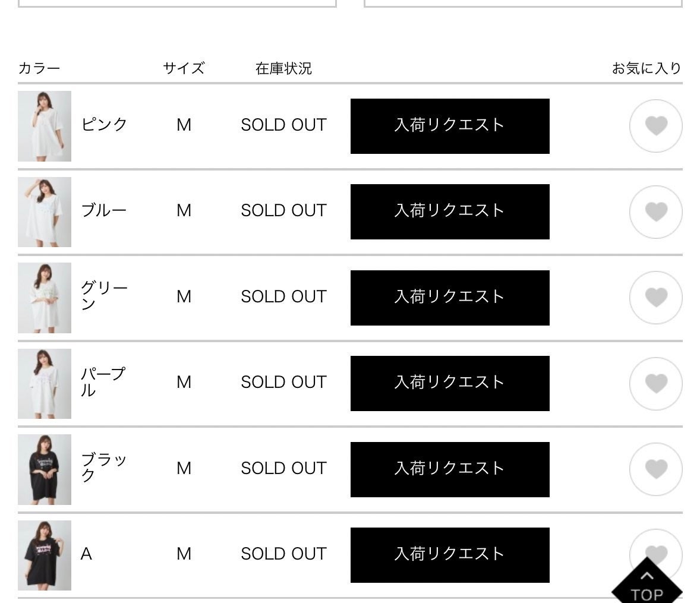
Task: Select the ブラック T-shirt thumbnail
Action: (x=45, y=469)
